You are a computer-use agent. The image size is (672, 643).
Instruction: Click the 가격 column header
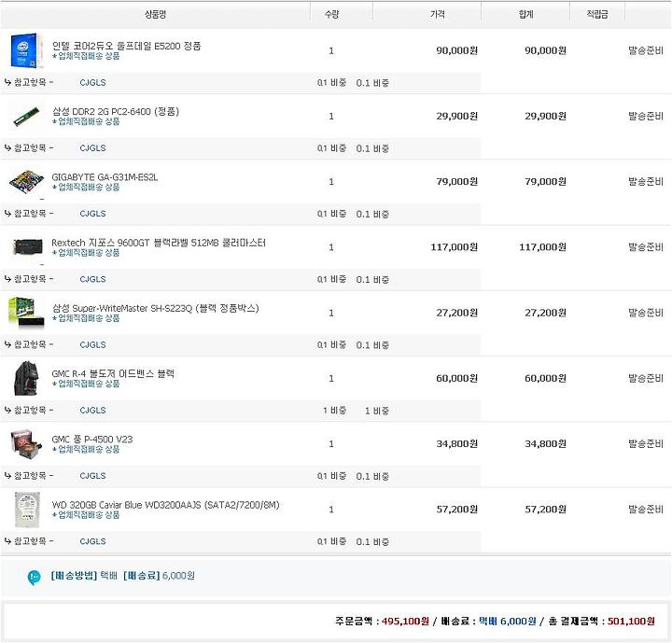438,15
